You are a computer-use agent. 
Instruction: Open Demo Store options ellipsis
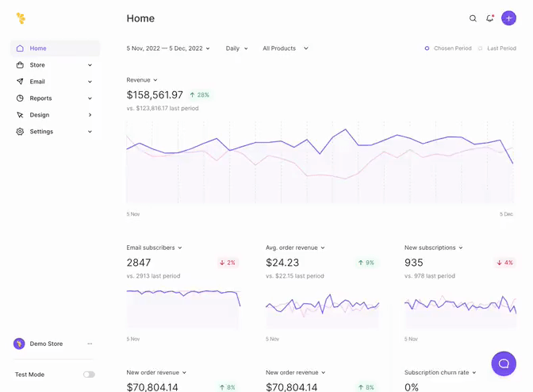pos(90,344)
